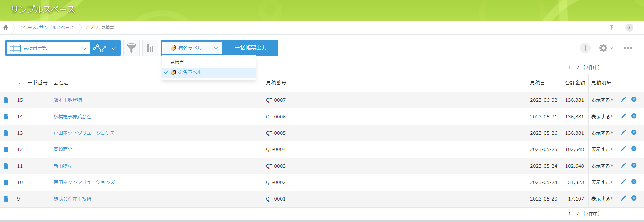Select 見積書 from the dropdown list
644x222 pixels.
177,62
